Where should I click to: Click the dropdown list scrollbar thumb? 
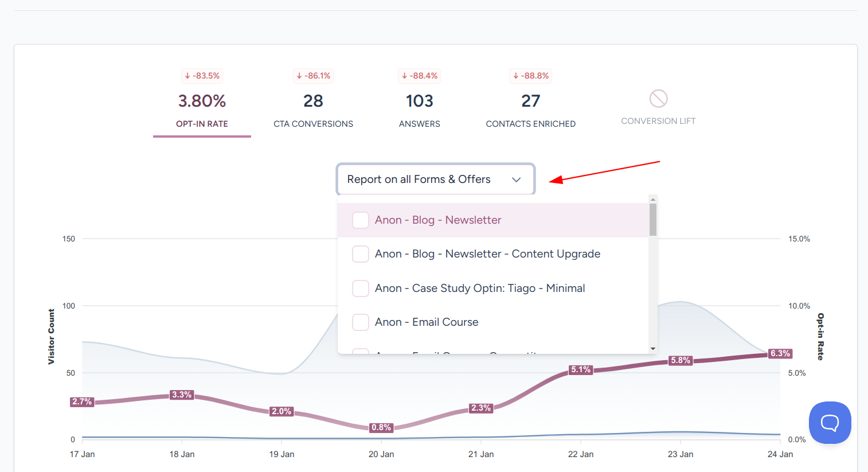pyautogui.click(x=652, y=219)
